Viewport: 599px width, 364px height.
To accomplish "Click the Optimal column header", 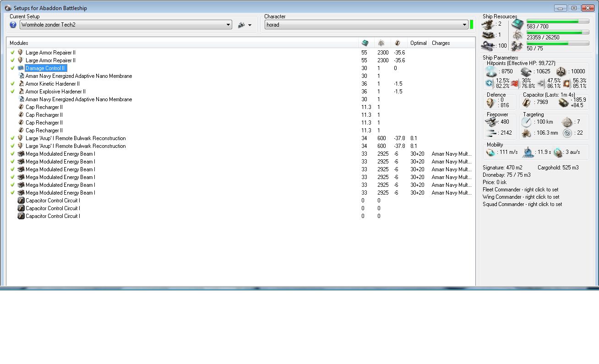I will coord(419,43).
